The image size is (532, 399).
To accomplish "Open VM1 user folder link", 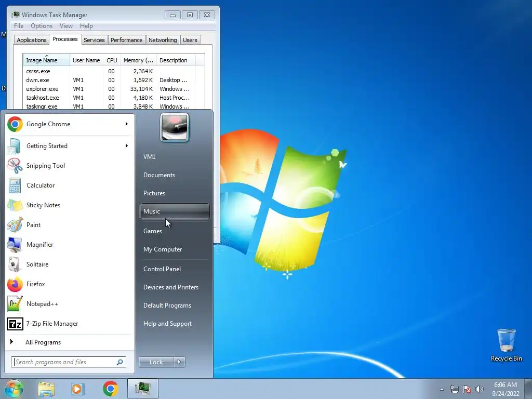I will [x=175, y=157].
